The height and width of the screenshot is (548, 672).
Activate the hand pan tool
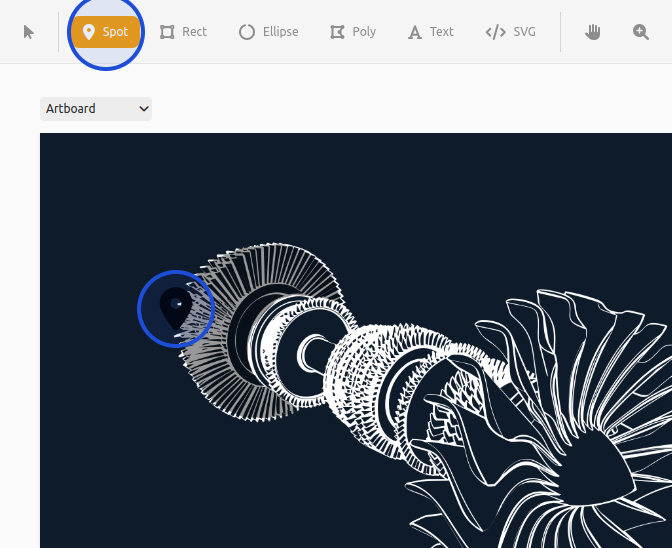[593, 32]
